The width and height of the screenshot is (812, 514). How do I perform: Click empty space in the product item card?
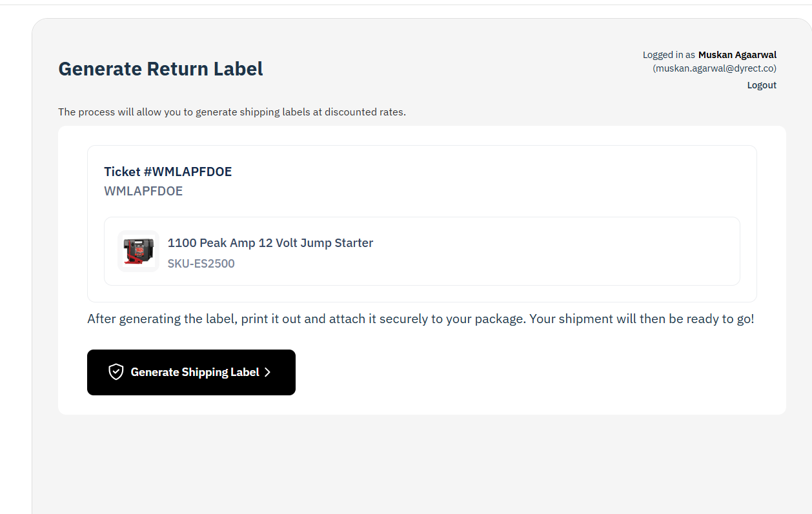(x=549, y=252)
